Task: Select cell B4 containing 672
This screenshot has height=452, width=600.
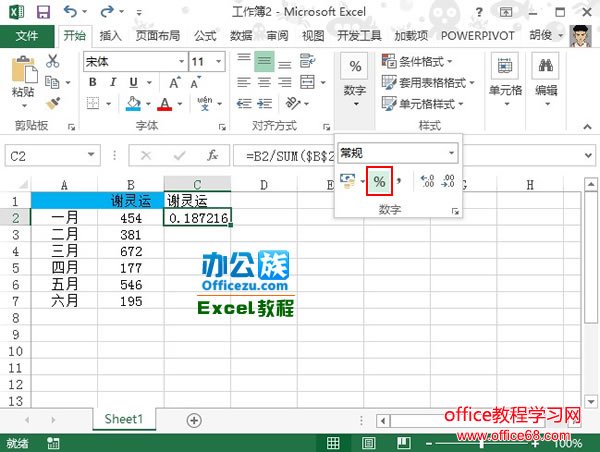Action: pos(131,251)
